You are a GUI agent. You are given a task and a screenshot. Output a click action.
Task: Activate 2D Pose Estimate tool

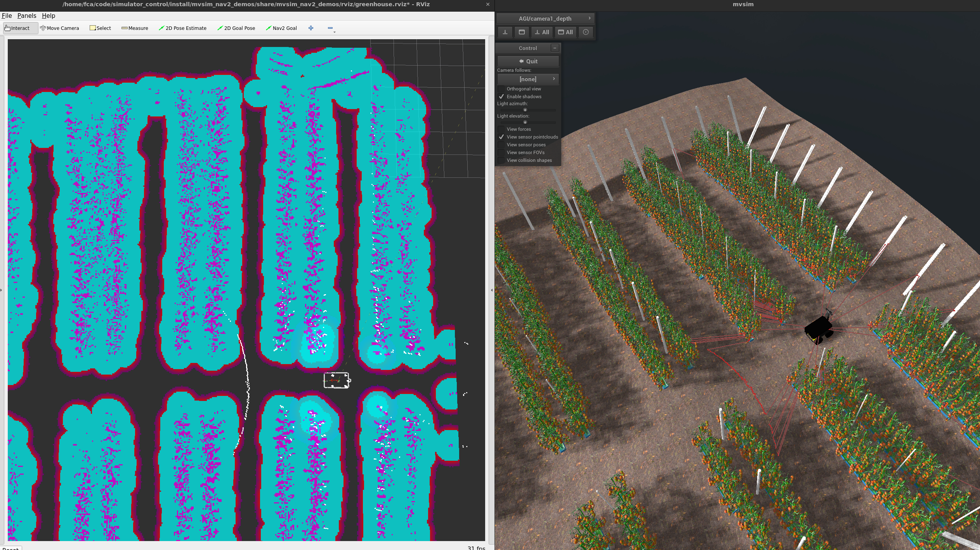click(x=182, y=28)
